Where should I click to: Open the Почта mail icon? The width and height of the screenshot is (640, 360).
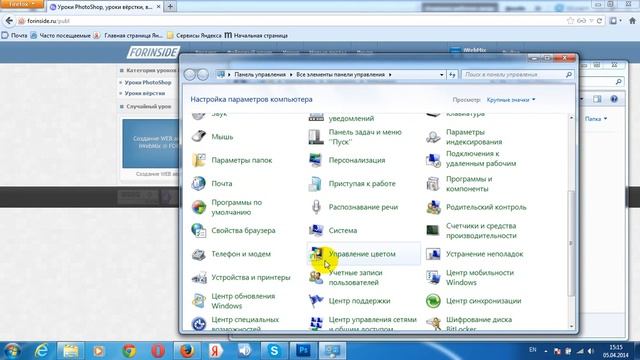pos(199,183)
